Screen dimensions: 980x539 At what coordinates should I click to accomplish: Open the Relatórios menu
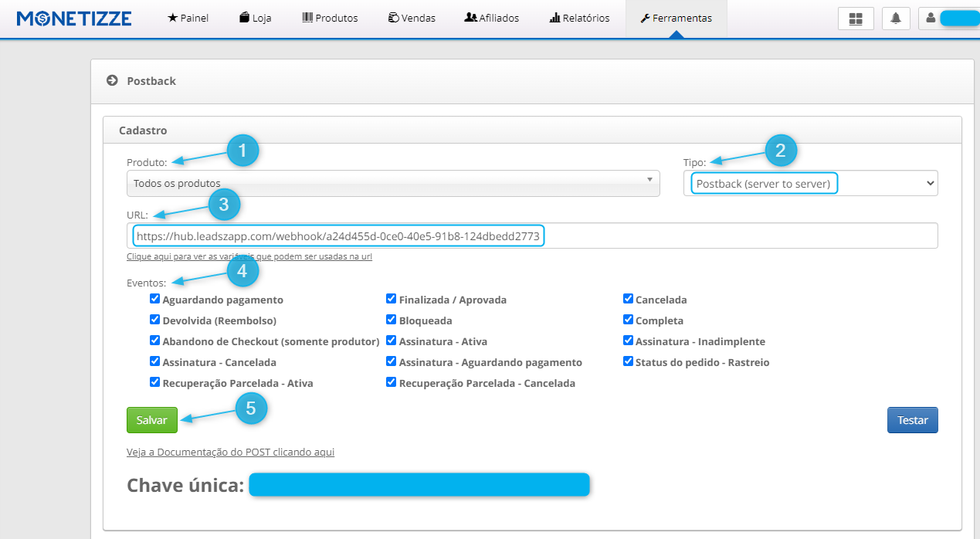[579, 18]
